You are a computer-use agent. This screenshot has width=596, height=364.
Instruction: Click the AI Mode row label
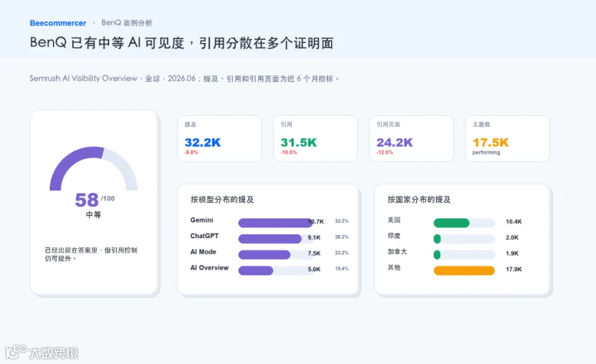point(203,252)
